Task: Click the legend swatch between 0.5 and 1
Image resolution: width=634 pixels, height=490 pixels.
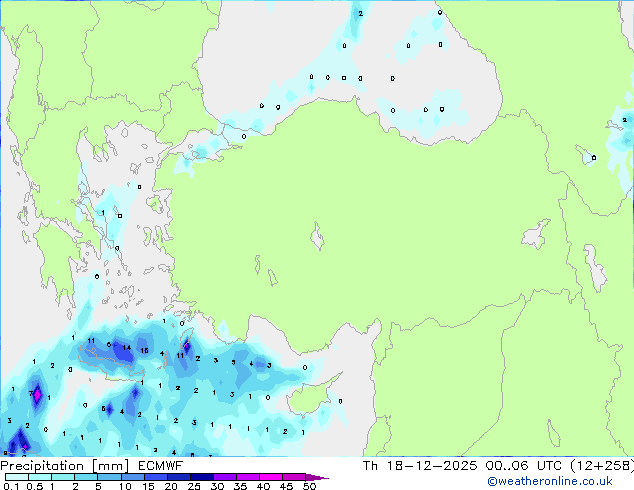Action: point(40,477)
